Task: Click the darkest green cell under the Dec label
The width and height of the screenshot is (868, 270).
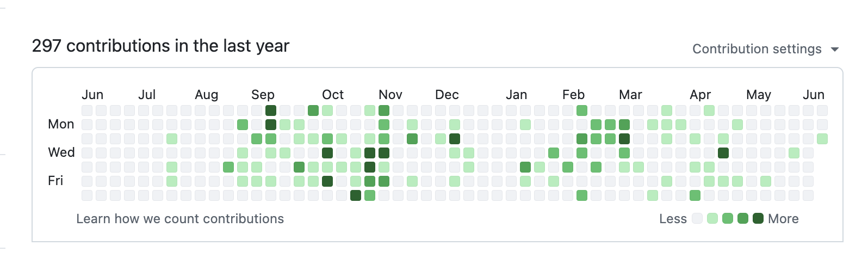Action: [x=455, y=139]
